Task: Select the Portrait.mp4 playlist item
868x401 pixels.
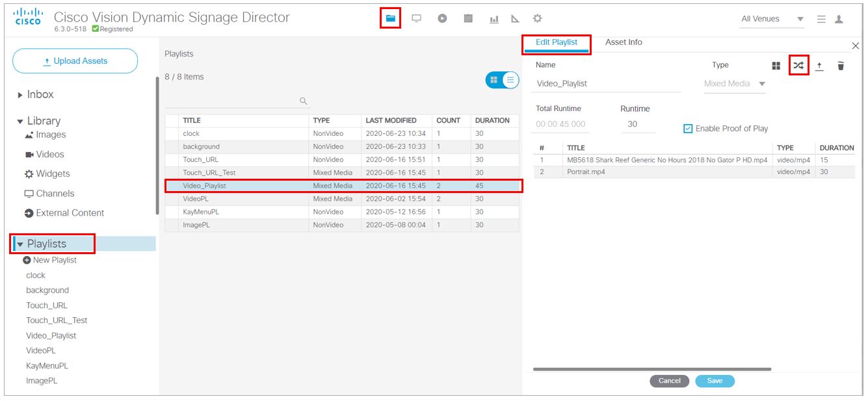Action: point(694,172)
